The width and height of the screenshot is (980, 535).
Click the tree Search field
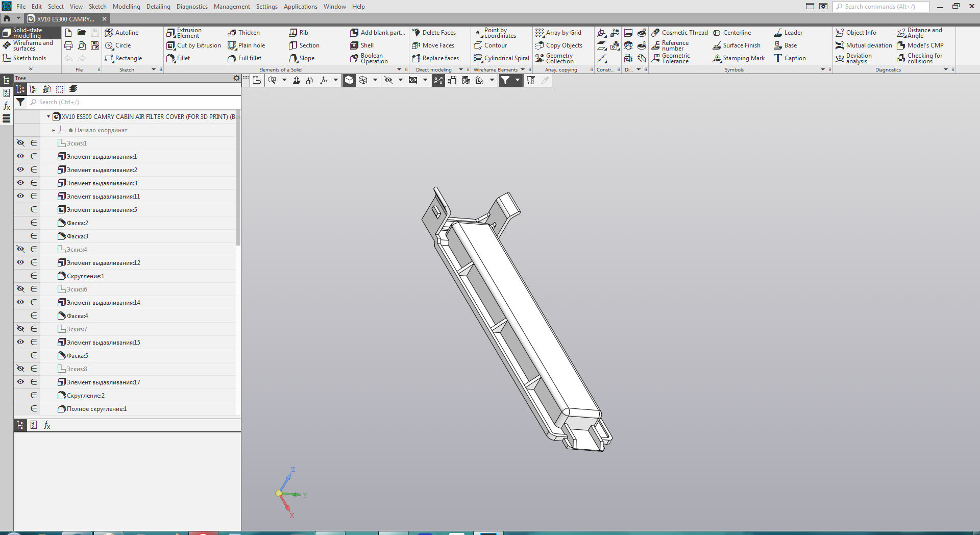tap(133, 102)
